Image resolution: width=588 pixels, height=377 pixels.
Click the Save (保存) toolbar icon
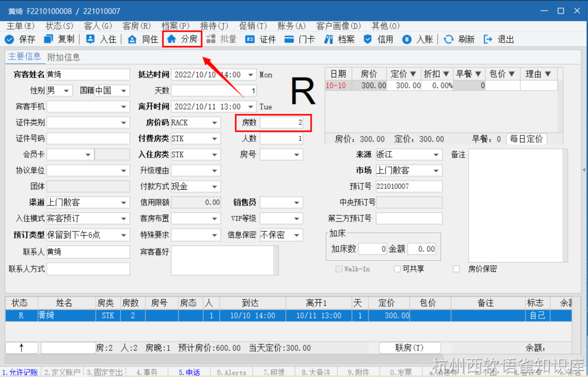[10, 39]
